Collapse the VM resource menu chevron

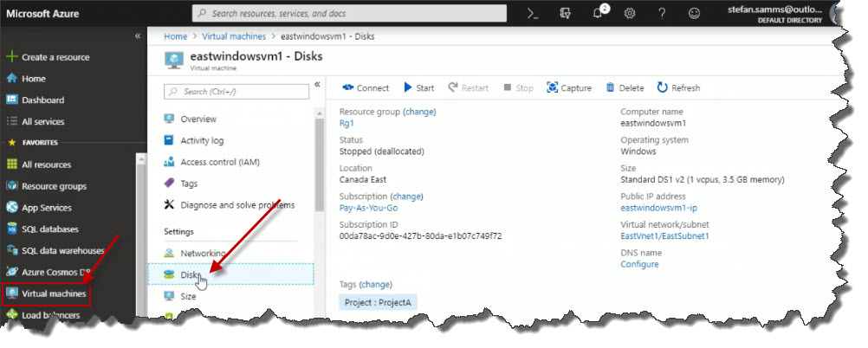click(317, 84)
